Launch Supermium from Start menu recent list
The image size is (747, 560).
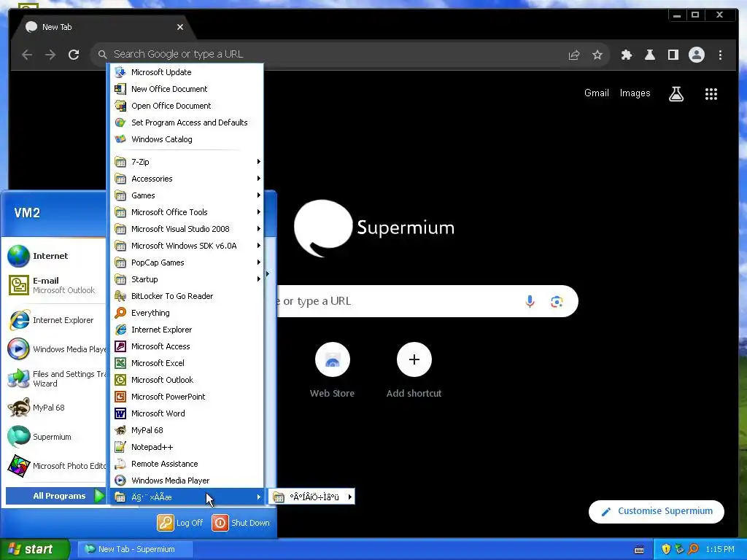pyautogui.click(x=55, y=437)
